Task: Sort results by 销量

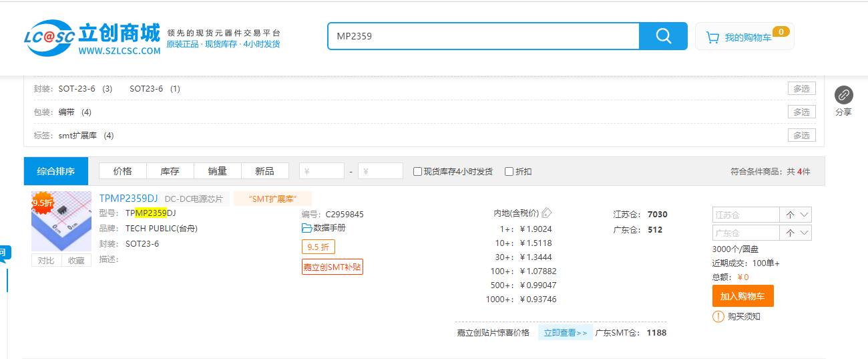Action: (x=217, y=171)
